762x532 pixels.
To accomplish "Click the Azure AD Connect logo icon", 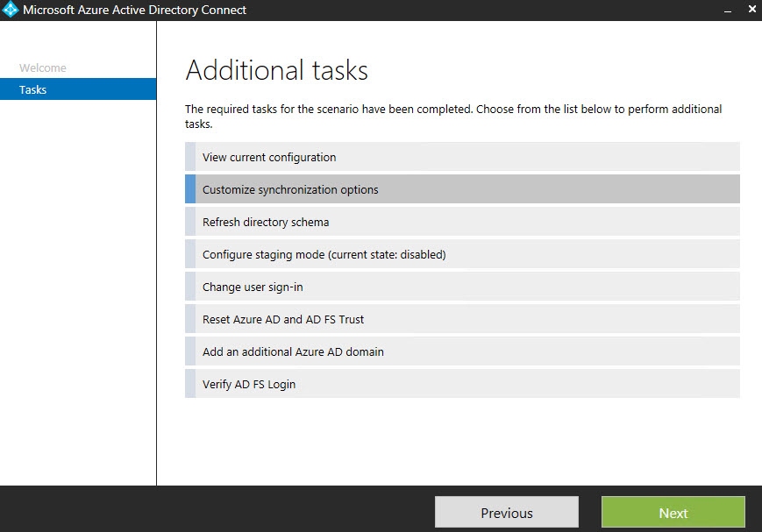I will pyautogui.click(x=11, y=11).
